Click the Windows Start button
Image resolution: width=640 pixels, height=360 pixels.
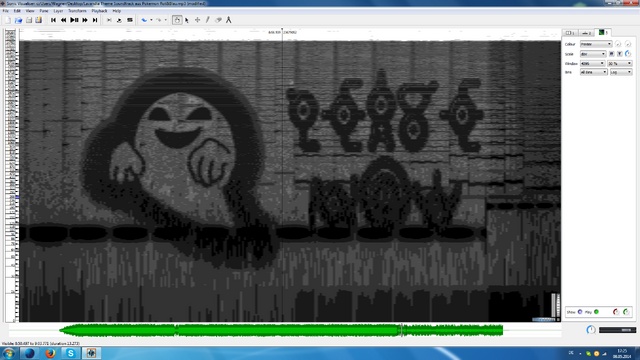tap(9, 353)
